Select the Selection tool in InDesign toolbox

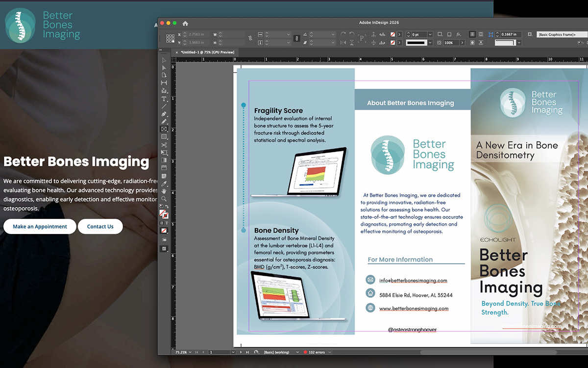click(x=164, y=60)
